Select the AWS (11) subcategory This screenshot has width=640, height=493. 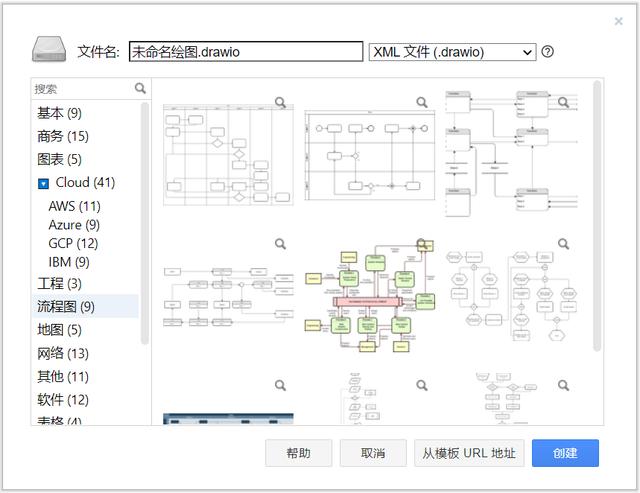pos(74,206)
